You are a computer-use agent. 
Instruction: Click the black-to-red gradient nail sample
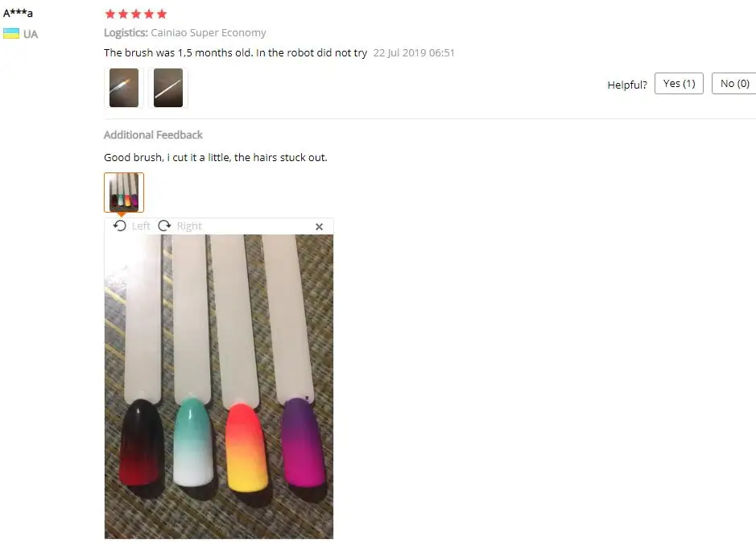tap(140, 442)
